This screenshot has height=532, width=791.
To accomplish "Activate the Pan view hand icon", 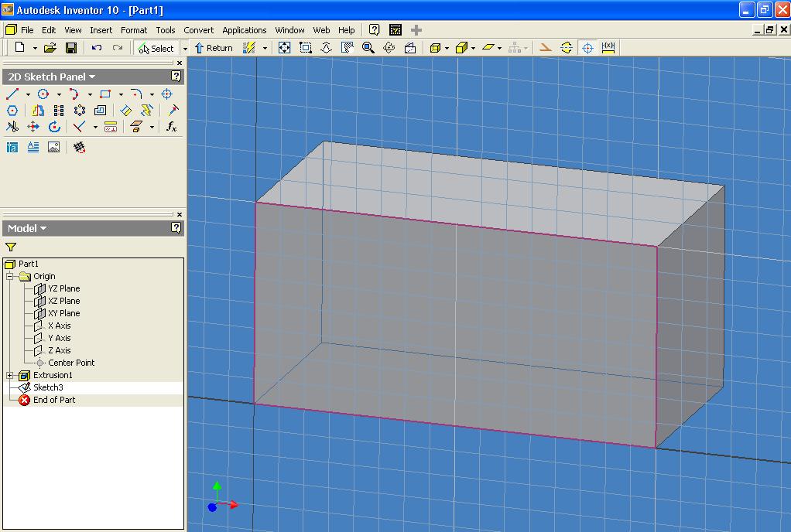I will point(347,48).
